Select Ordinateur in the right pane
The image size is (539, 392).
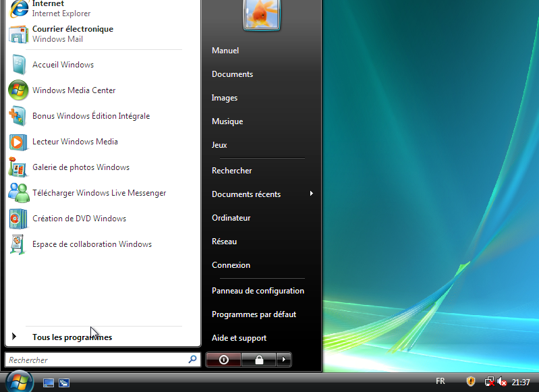231,218
